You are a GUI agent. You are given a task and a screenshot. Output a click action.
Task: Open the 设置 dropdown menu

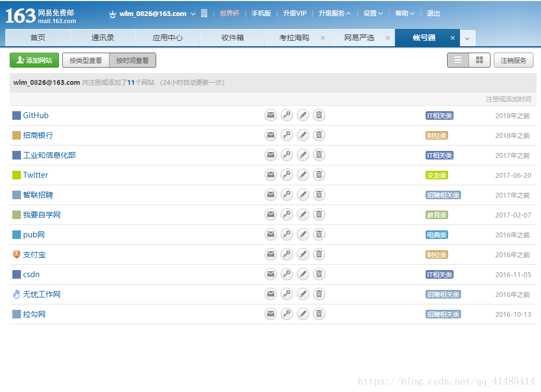coord(373,13)
